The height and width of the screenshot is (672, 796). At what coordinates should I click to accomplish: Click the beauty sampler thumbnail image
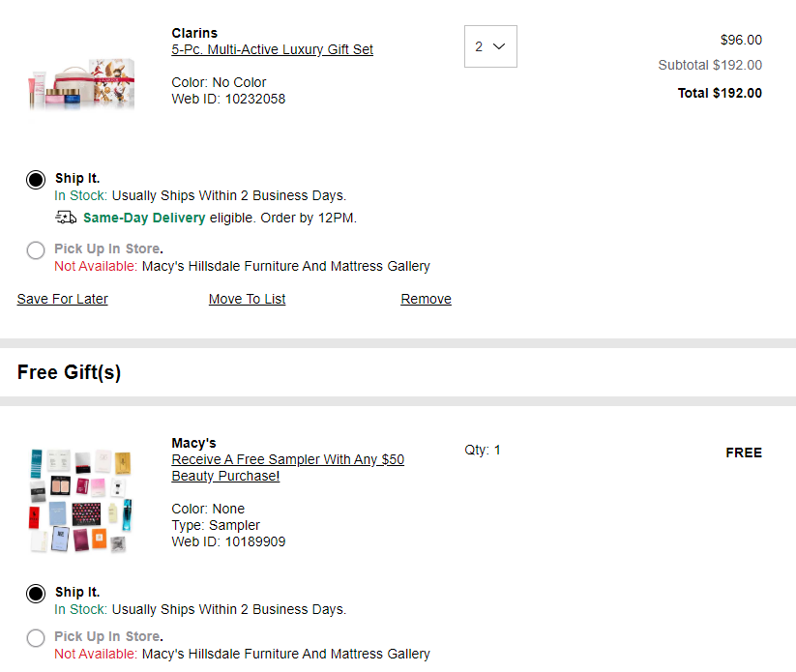[80, 501]
